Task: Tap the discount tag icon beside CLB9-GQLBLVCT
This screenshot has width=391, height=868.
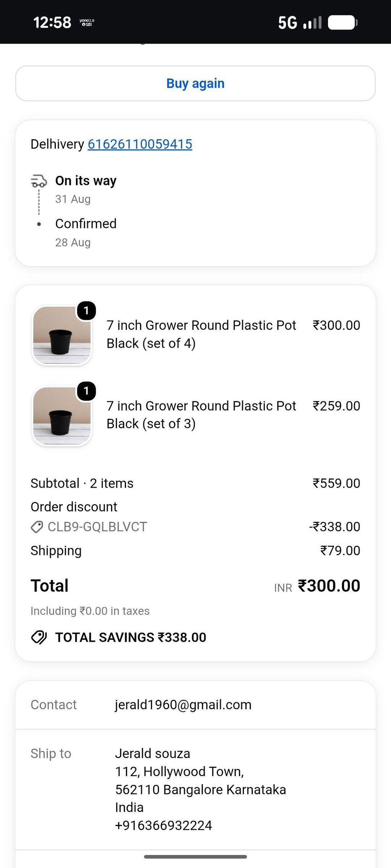Action: [37, 527]
